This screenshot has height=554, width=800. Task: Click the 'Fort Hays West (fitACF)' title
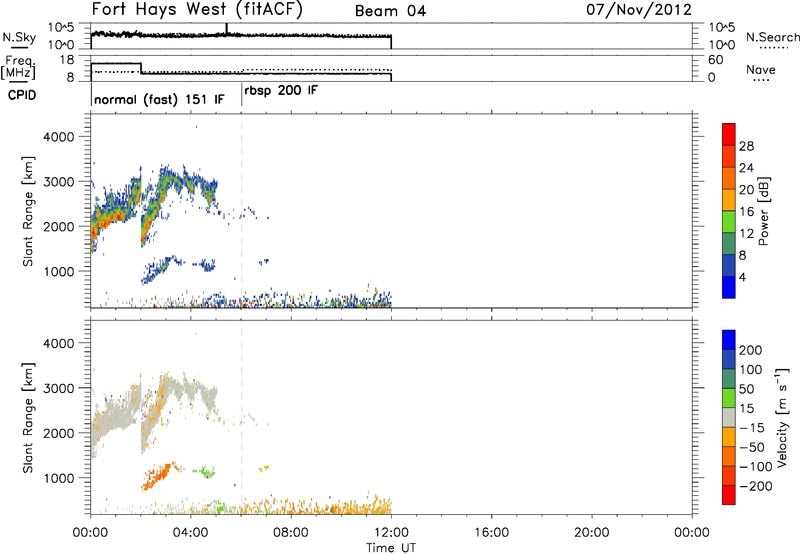197,10
